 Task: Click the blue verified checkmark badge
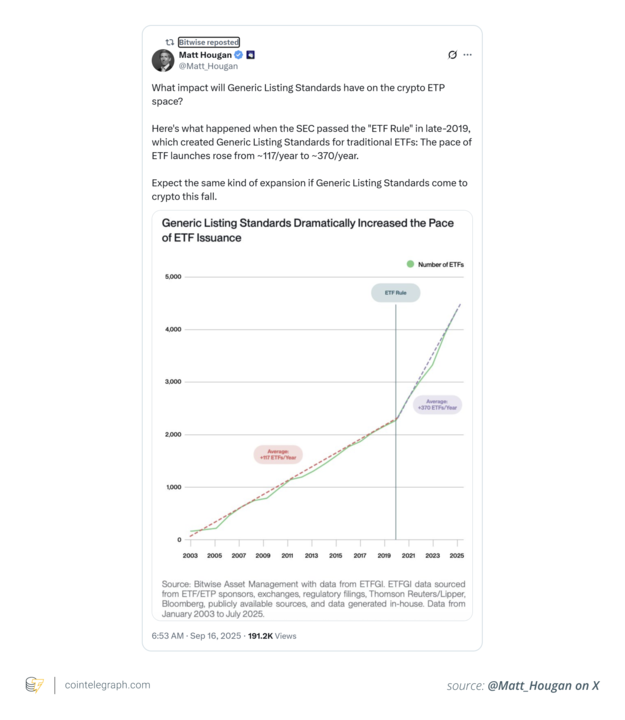click(x=239, y=55)
